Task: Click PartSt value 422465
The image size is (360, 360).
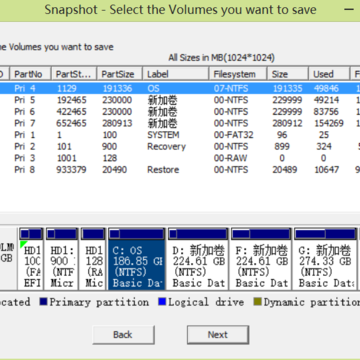Action: tap(71, 112)
